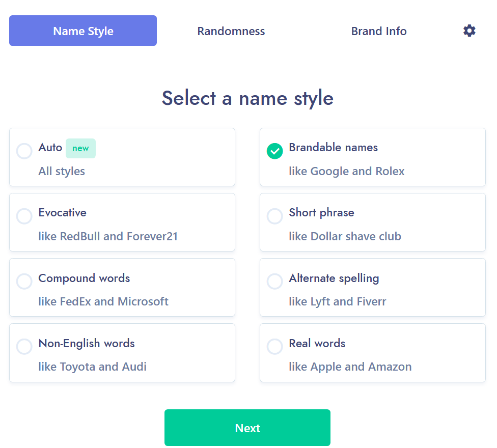Viewport: 497px width, 448px height.
Task: Select Alternate spelling radio circle
Action: pyautogui.click(x=275, y=282)
